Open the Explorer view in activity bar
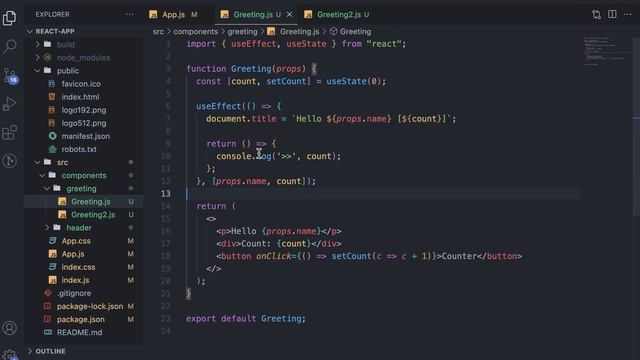 tap(9, 18)
